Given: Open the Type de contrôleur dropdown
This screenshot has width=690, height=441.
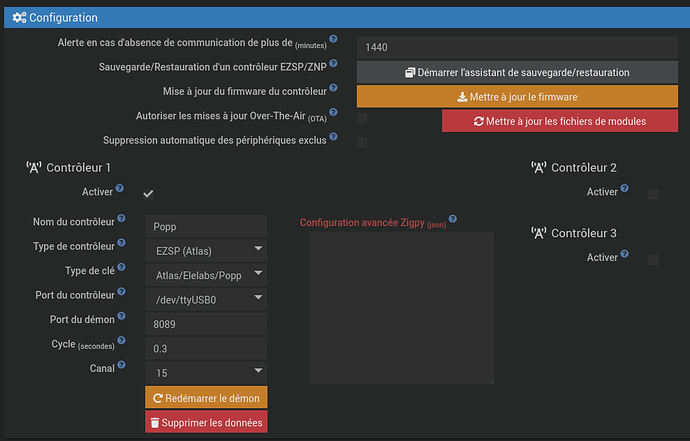Looking at the screenshot, I should click(206, 249).
